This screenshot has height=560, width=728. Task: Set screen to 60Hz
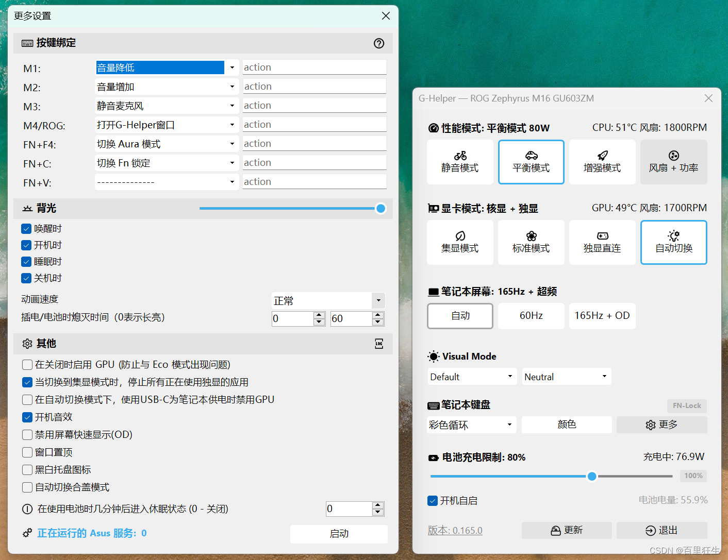click(531, 316)
